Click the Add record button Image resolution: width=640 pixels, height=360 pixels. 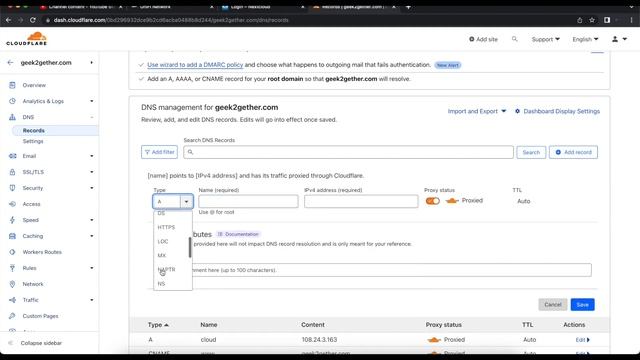tap(573, 152)
